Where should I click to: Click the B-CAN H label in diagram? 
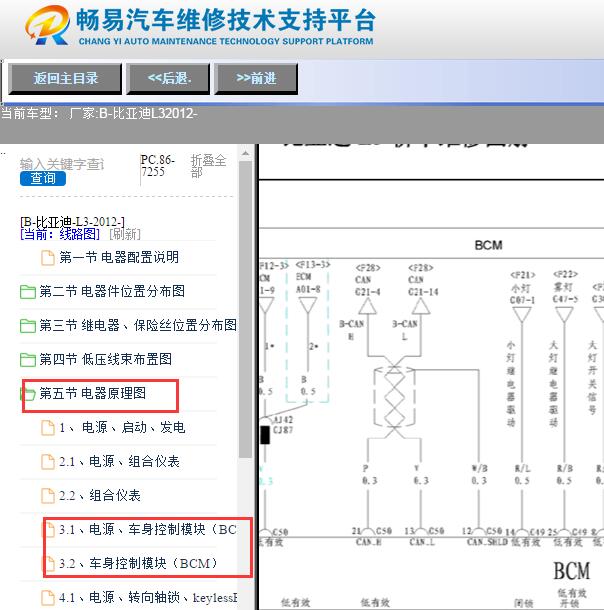click(352, 330)
